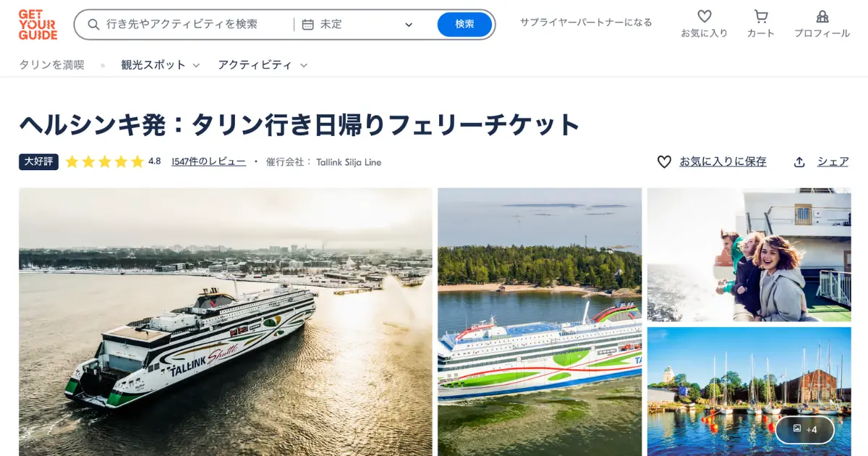Open 1547件のレビュー reviews link
868x456 pixels.
(208, 162)
